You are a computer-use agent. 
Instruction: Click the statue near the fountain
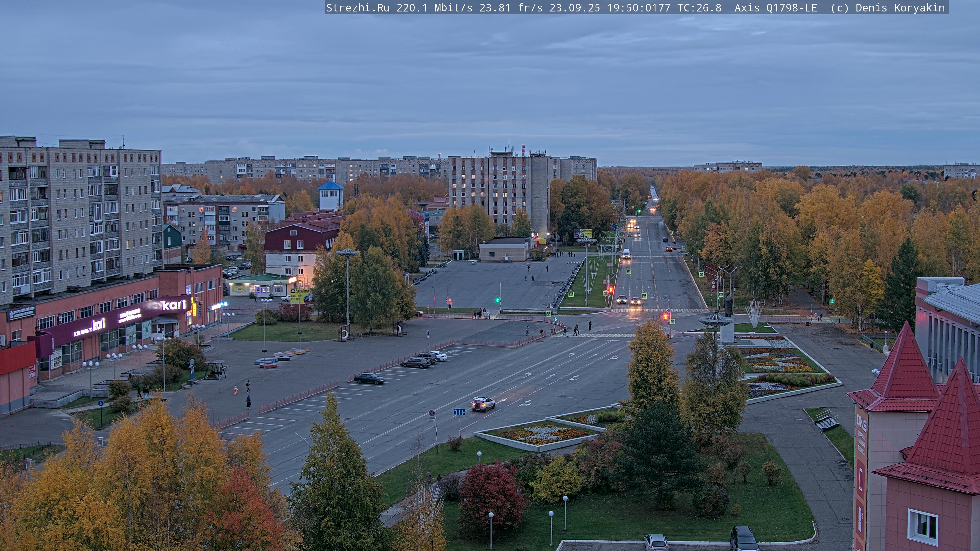(728, 305)
